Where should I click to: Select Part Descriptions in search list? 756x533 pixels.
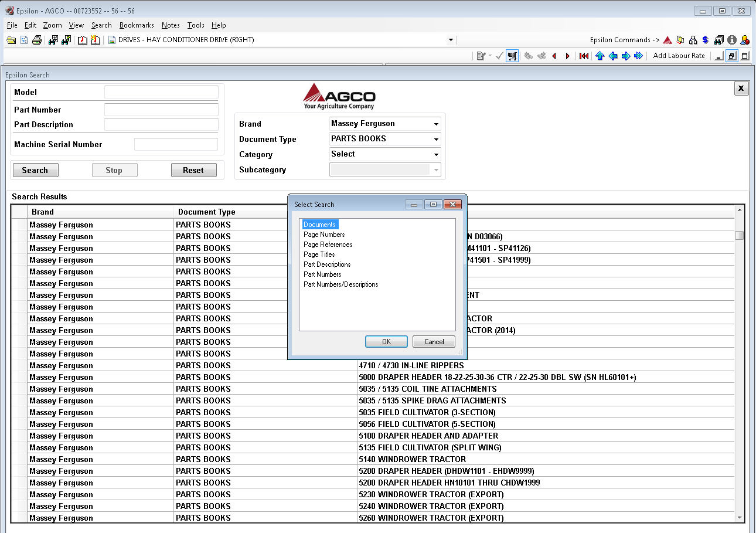(x=327, y=264)
